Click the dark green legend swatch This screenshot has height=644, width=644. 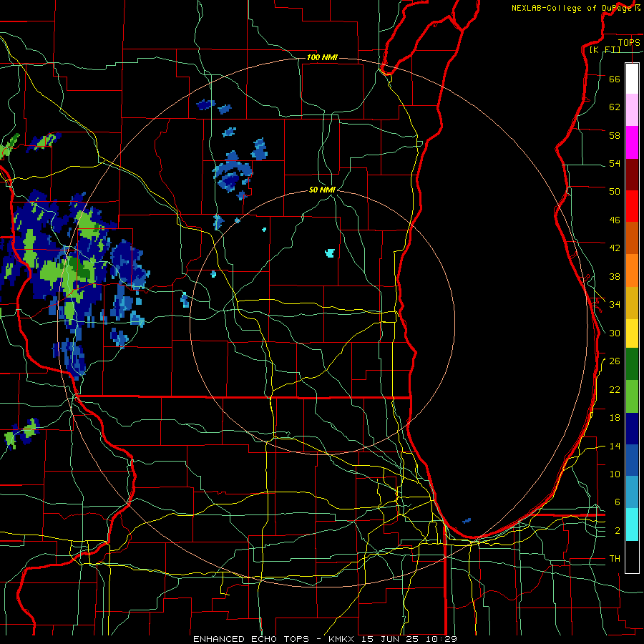(632, 364)
